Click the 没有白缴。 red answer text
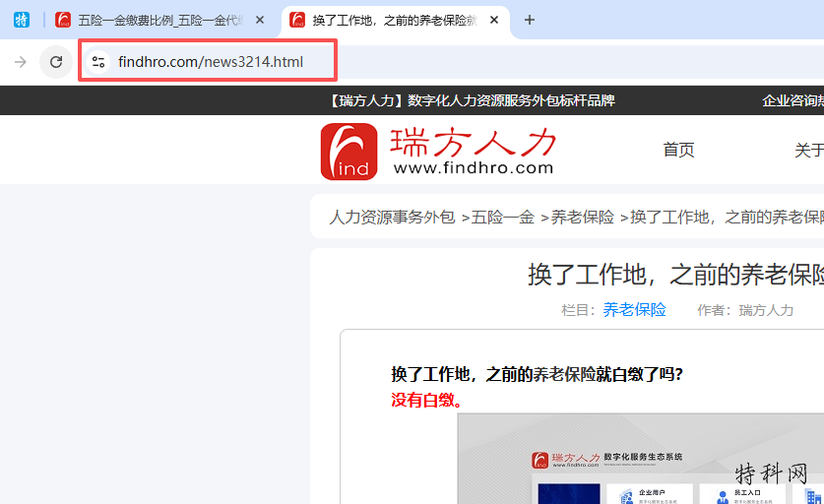Screen dimensions: 824x504 (x=428, y=400)
